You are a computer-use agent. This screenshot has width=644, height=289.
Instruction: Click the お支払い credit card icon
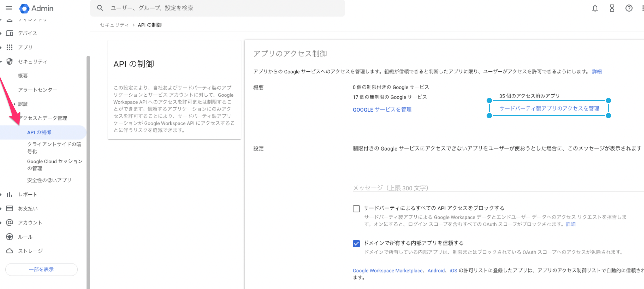tap(9, 208)
